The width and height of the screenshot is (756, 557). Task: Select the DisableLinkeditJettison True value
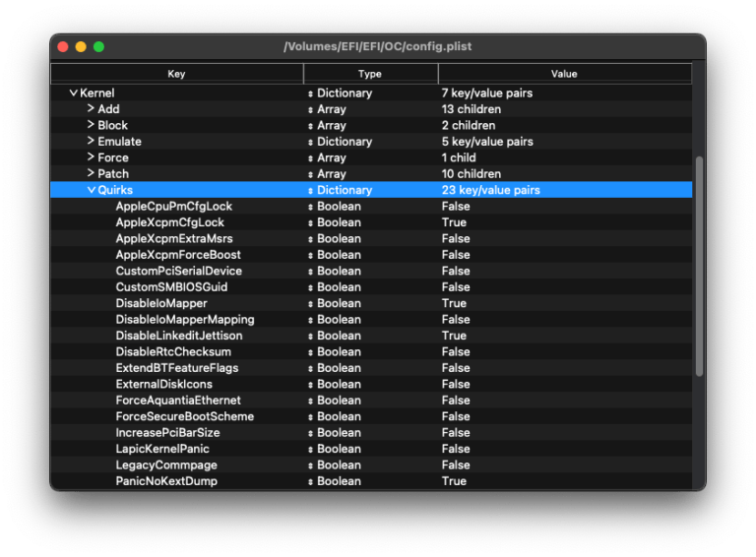(454, 337)
